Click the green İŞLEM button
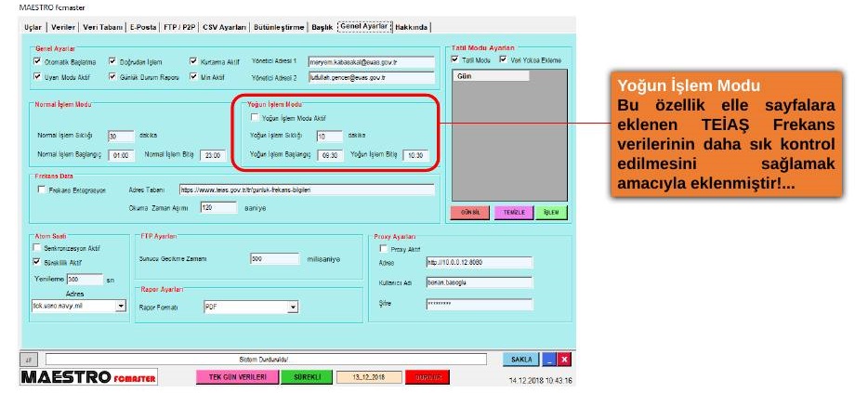 point(551,213)
